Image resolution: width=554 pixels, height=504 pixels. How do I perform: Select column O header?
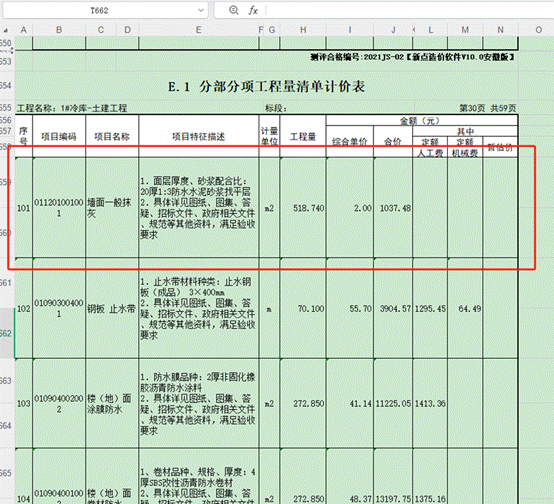[x=538, y=30]
